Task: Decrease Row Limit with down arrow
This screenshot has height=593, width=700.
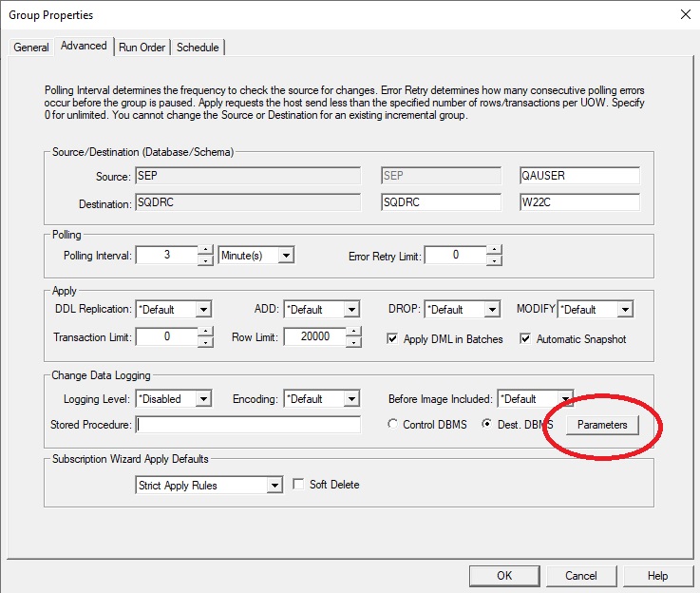Action: click(353, 343)
